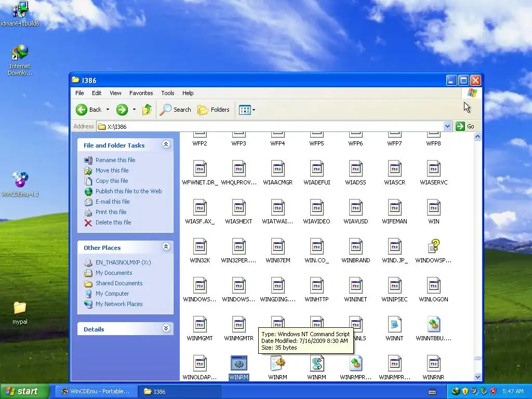The width and height of the screenshot is (532, 399).
Task: Select the WININET file icon
Action: coord(355,286)
